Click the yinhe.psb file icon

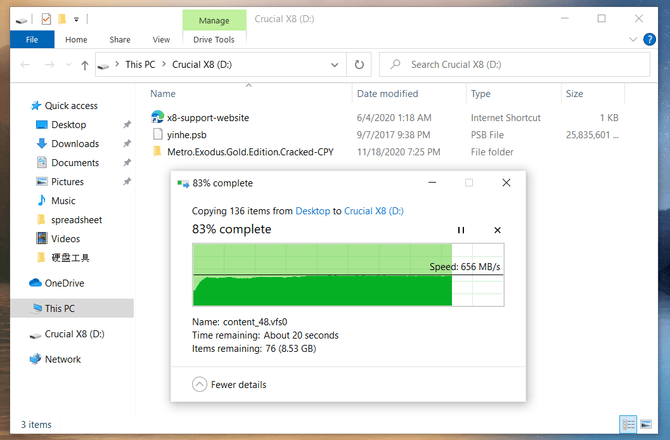pyautogui.click(x=158, y=134)
